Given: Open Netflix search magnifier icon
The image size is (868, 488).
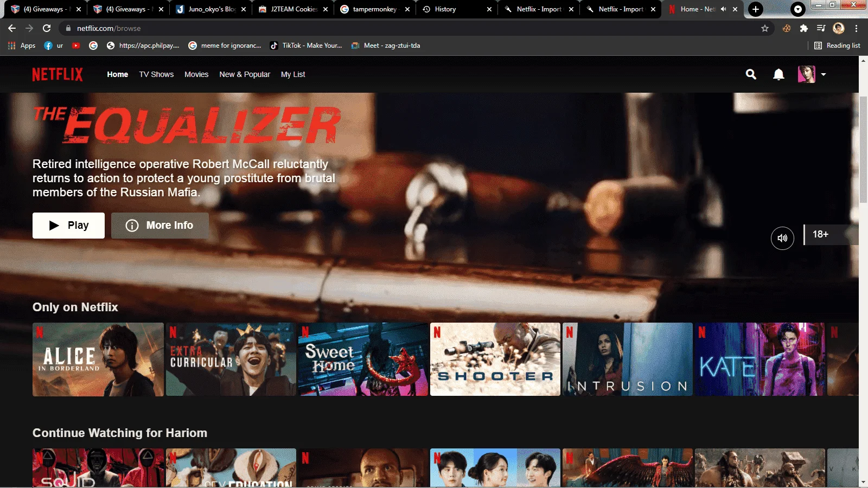Looking at the screenshot, I should (751, 74).
